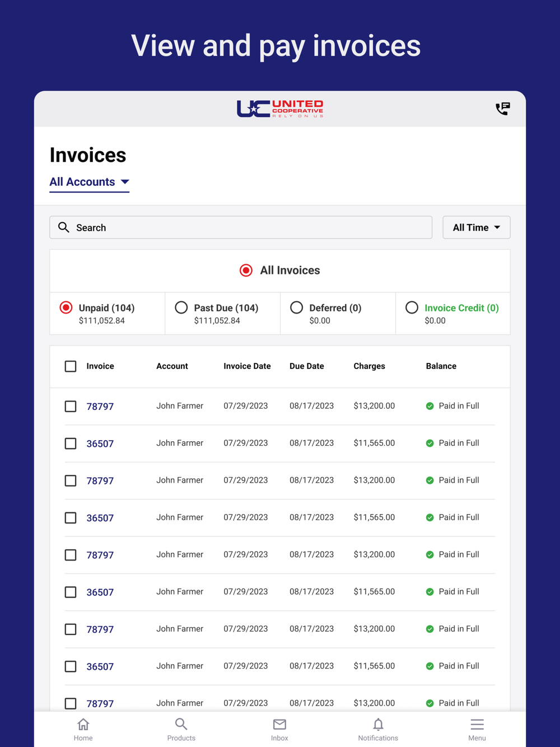Click the Due Date column header
The height and width of the screenshot is (747, 560).
tap(307, 366)
